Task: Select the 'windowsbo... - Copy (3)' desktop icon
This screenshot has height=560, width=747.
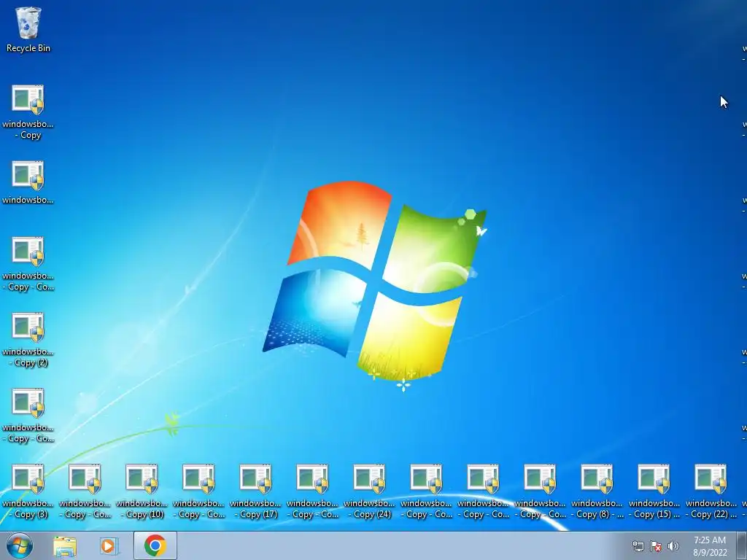Action: 28,491
